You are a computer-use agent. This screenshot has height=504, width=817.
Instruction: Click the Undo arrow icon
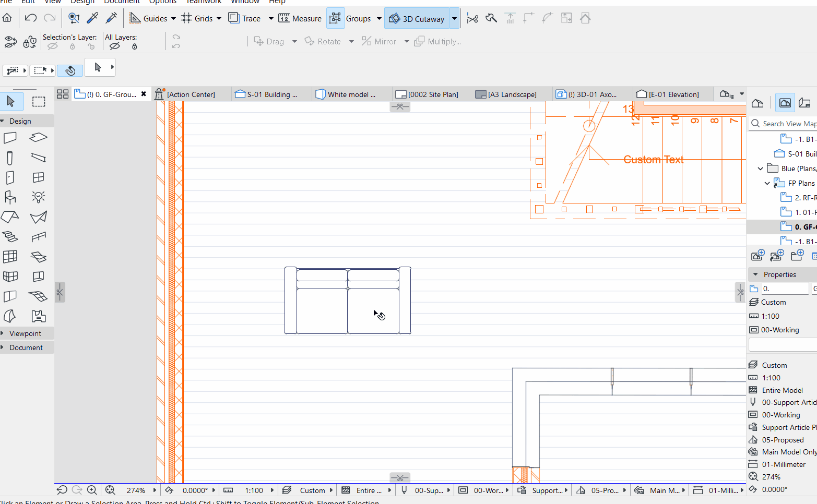coord(31,18)
